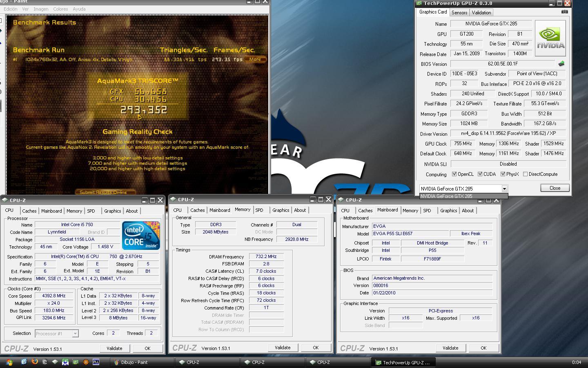This screenshot has height=368, width=588.
Task: Click OK in the CPU-Z Mainboard window
Action: [483, 348]
